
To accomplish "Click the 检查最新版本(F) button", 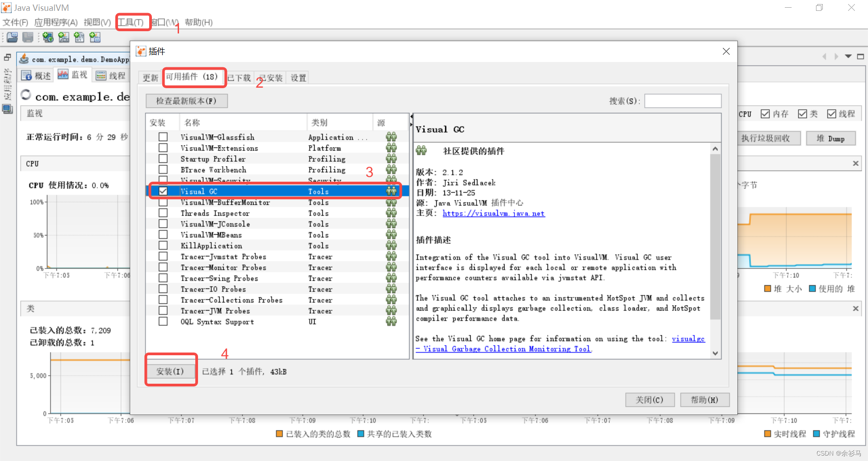I will (186, 100).
